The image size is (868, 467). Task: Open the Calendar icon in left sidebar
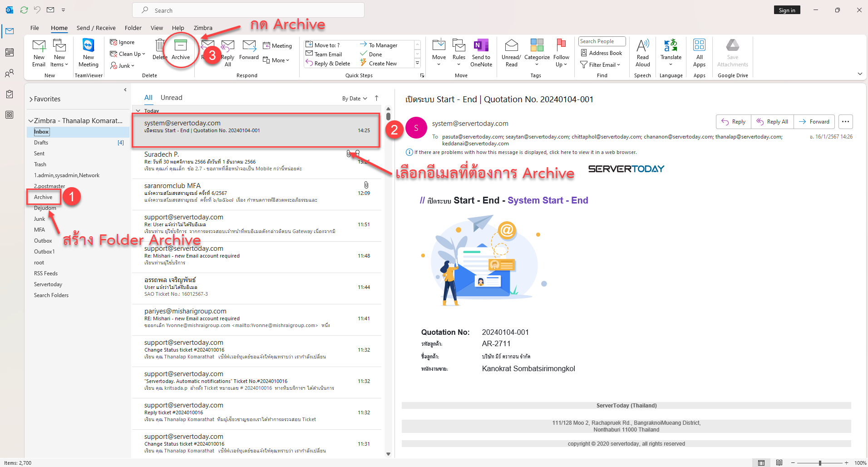(9, 52)
